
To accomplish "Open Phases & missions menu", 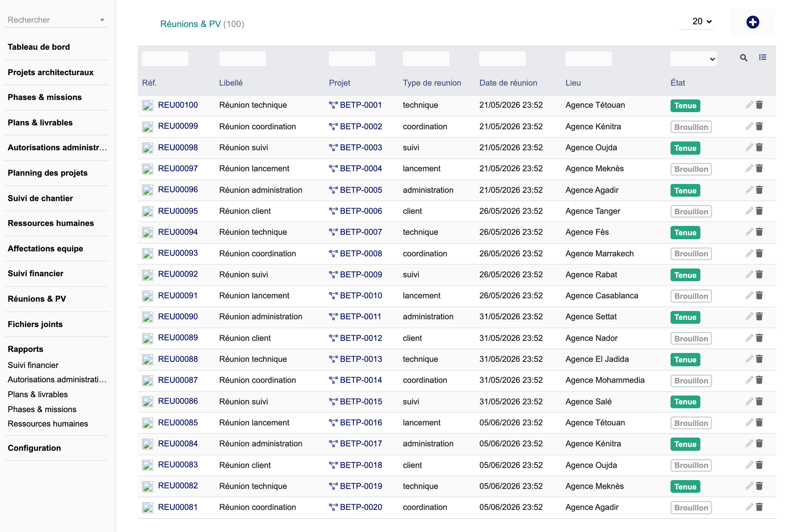I will click(45, 97).
